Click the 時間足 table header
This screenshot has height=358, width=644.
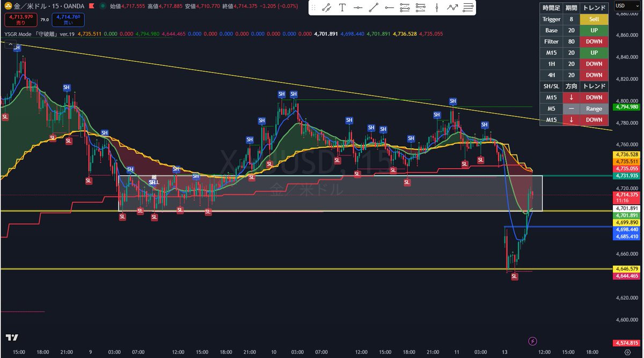tap(551, 8)
